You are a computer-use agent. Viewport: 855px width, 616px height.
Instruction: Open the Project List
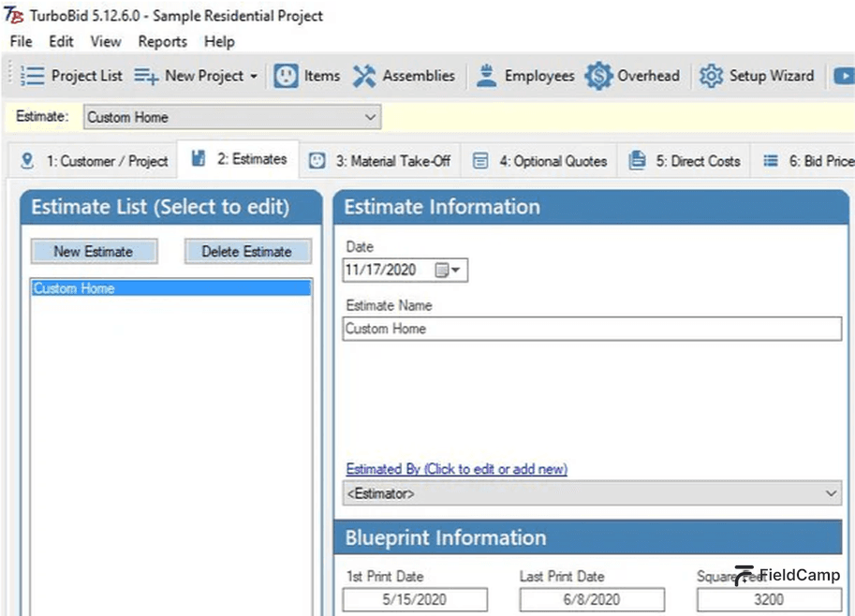(x=70, y=76)
